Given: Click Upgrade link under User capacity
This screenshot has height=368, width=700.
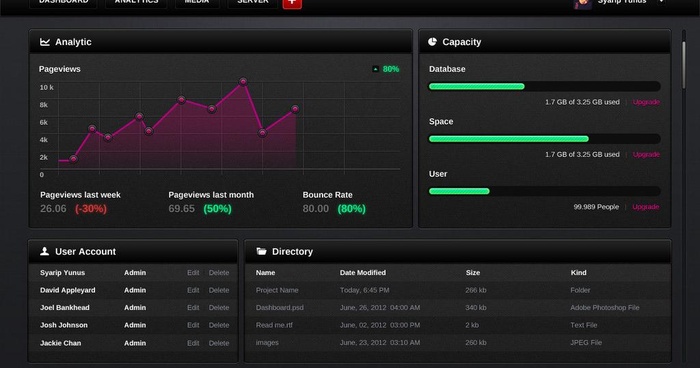Looking at the screenshot, I should [646, 207].
